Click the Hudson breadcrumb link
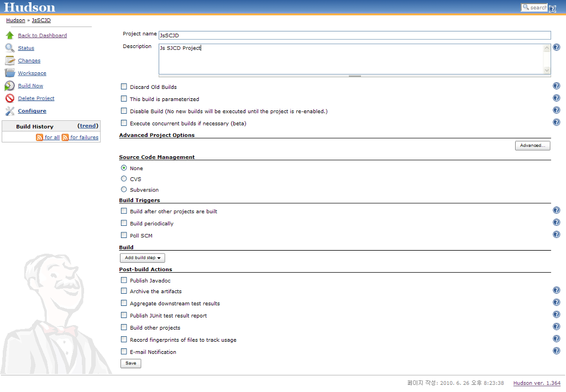The width and height of the screenshot is (566, 392). [x=15, y=20]
